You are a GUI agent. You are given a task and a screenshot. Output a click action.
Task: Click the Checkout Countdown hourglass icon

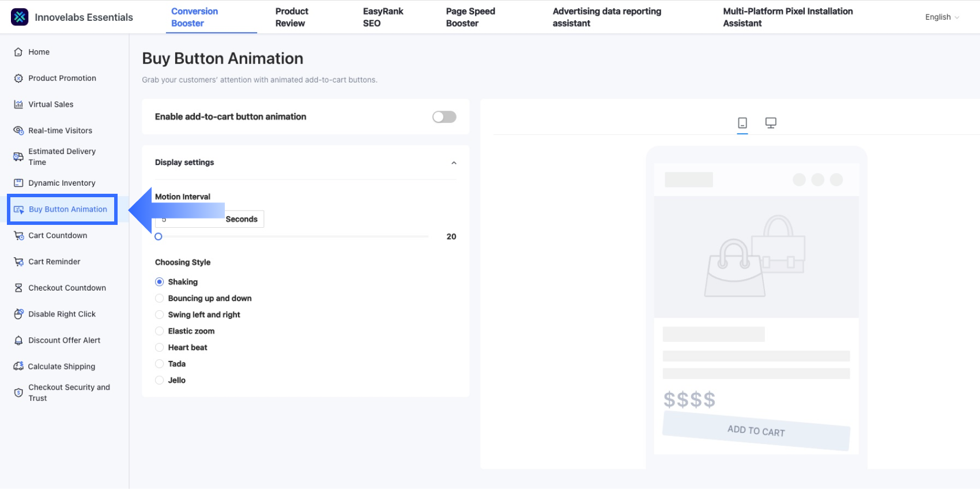pos(18,288)
